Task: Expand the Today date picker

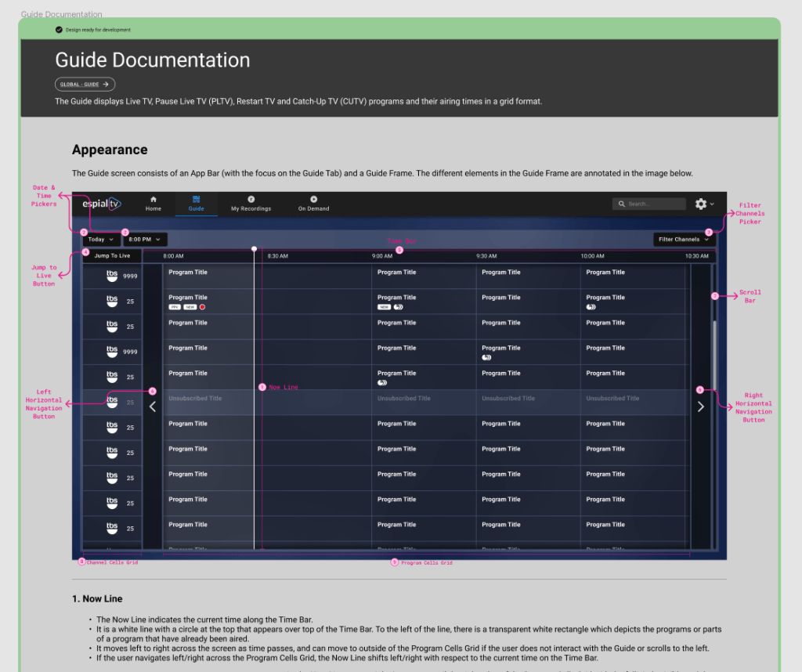Action: pos(101,240)
